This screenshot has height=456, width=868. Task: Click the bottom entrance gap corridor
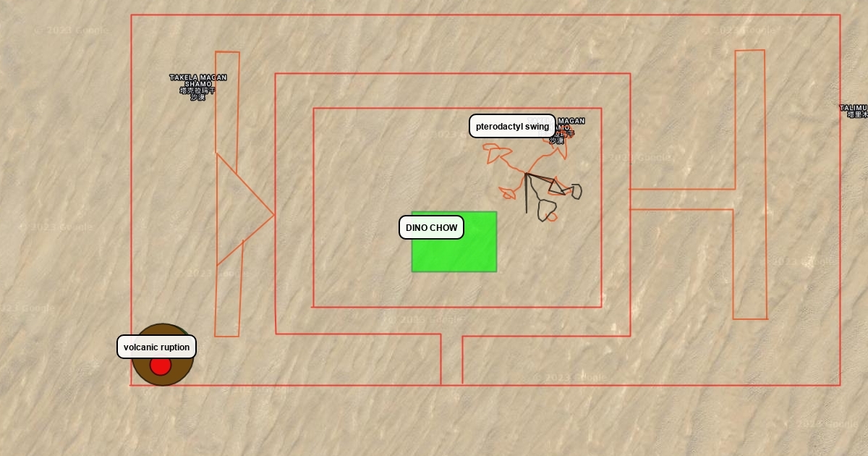pyautogui.click(x=451, y=360)
